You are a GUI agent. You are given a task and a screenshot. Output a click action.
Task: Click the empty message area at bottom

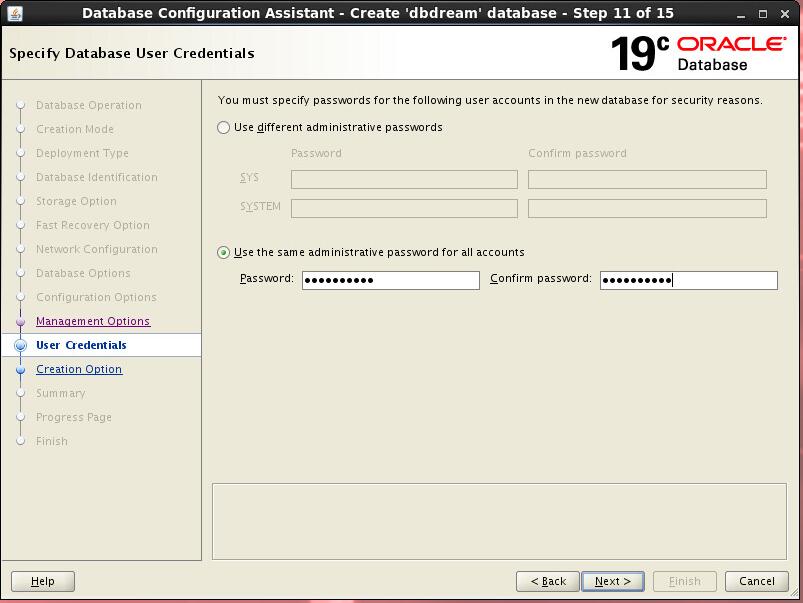click(x=503, y=521)
